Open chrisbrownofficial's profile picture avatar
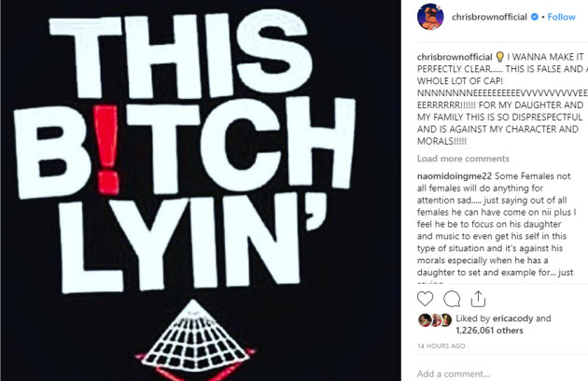 pos(430,17)
